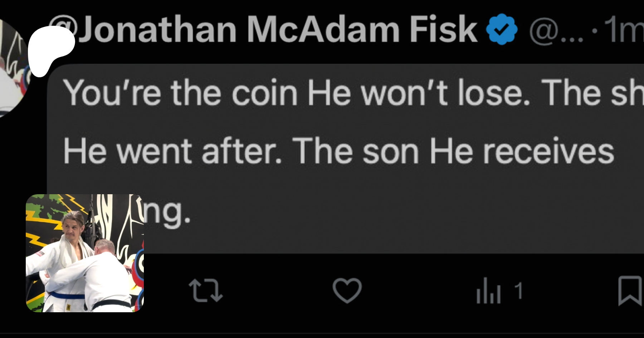The width and height of the screenshot is (644, 338).
Task: Repost this tweet with the retweet icon
Action: point(205,290)
